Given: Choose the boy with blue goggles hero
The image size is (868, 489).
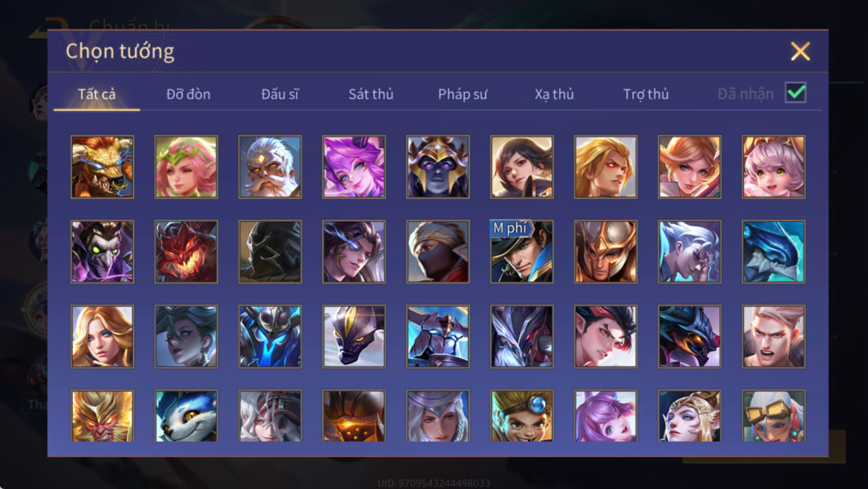Looking at the screenshot, I should 521,416.
